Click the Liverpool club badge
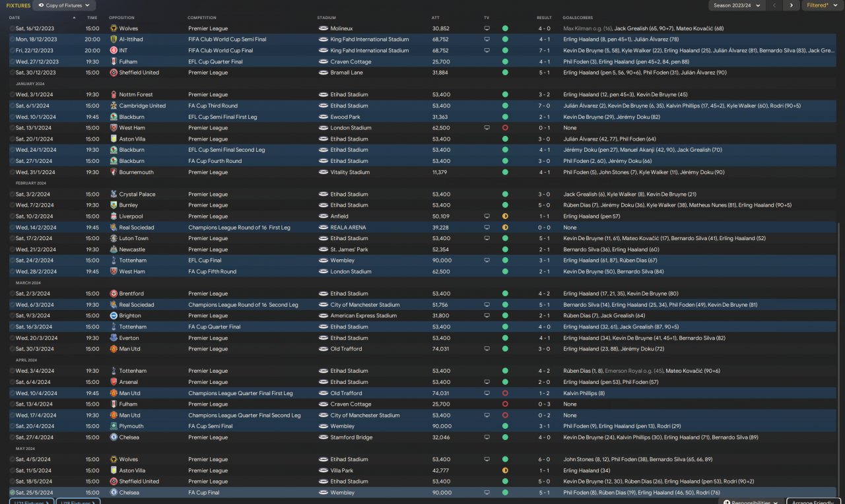The image size is (845, 504). tap(114, 216)
